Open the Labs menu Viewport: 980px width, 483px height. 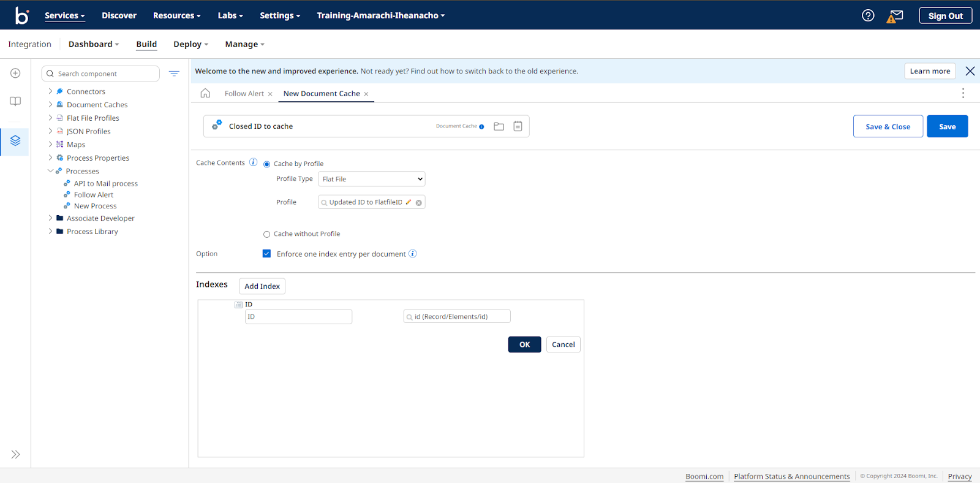click(230, 15)
